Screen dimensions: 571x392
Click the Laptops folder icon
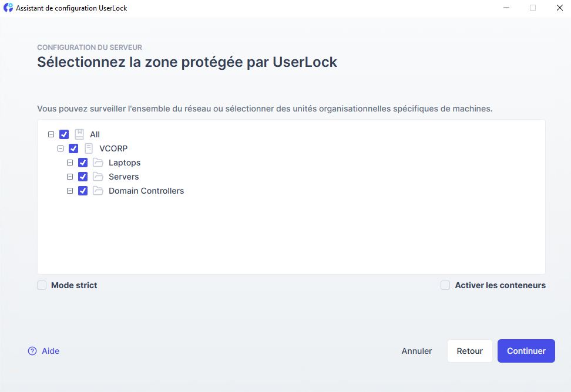click(x=98, y=163)
